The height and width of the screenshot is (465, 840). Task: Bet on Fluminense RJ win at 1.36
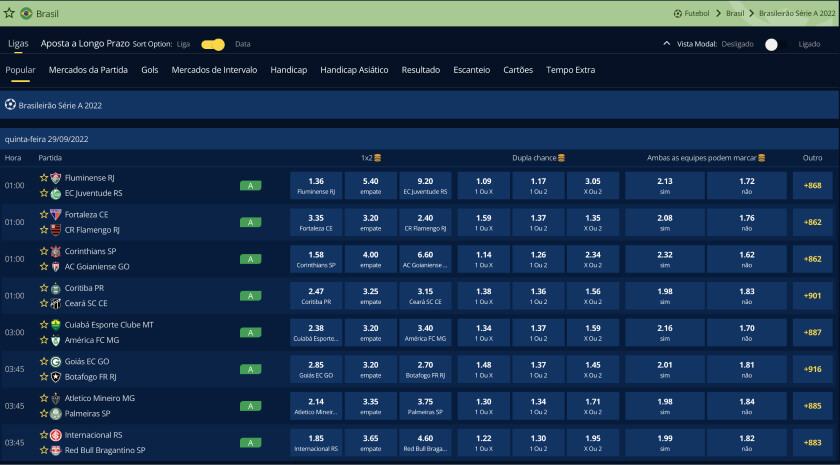tap(316, 185)
